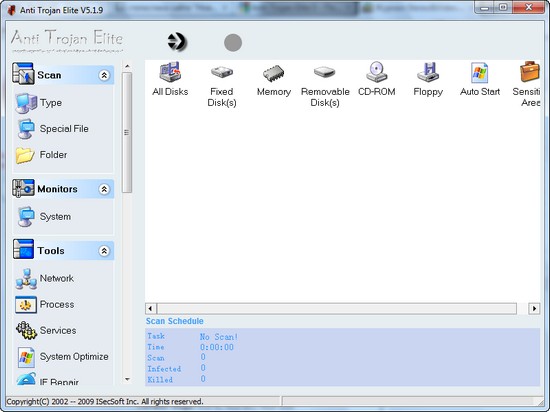The height and width of the screenshot is (412, 550).
Task: Click scan list left scroll arrow
Action: click(x=150, y=309)
